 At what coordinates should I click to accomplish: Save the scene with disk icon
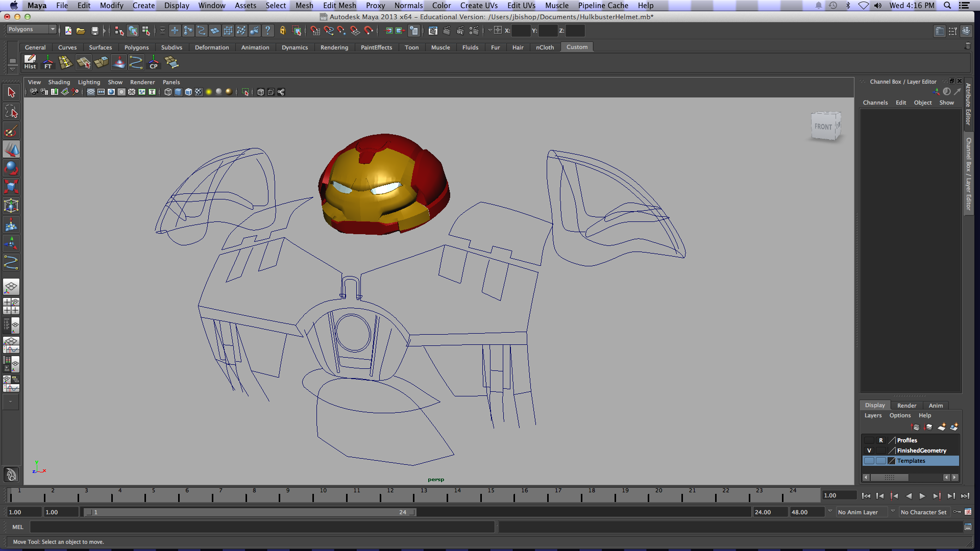[x=94, y=31]
